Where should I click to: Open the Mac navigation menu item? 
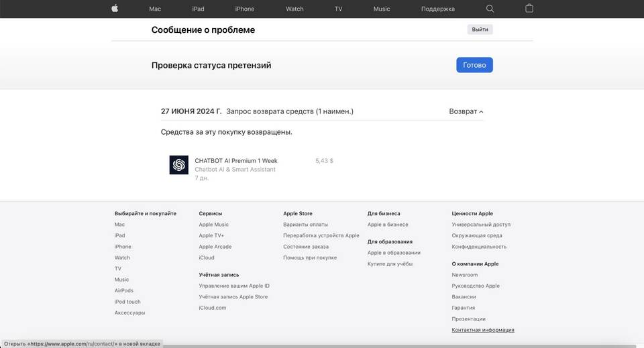click(155, 9)
